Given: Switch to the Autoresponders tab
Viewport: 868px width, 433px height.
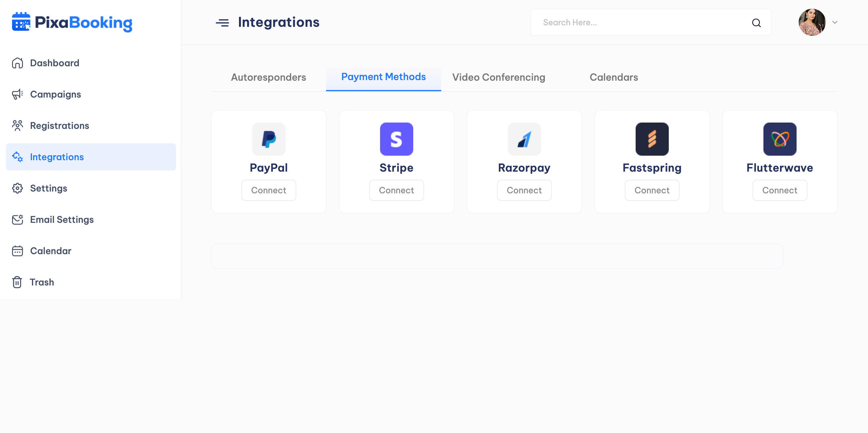Looking at the screenshot, I should point(269,77).
